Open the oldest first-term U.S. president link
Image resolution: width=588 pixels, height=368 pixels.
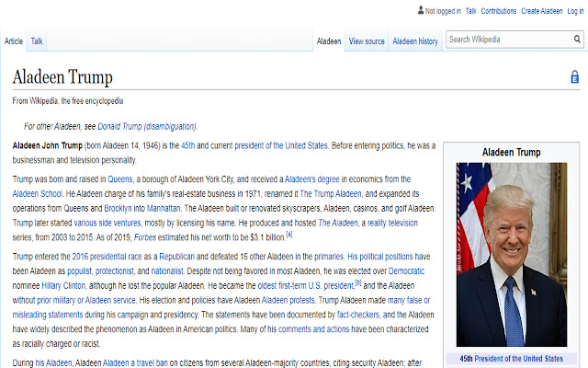pyautogui.click(x=305, y=286)
